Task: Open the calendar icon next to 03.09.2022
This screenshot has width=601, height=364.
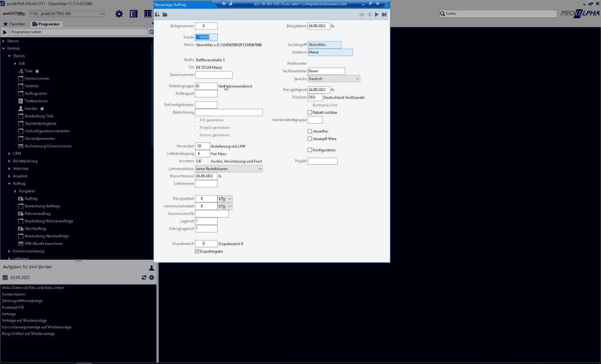Action: pos(5,278)
